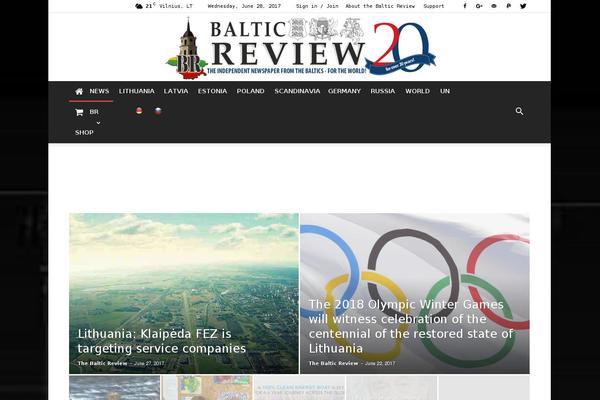
Task: Switch language using the German flag
Action: tap(139, 111)
